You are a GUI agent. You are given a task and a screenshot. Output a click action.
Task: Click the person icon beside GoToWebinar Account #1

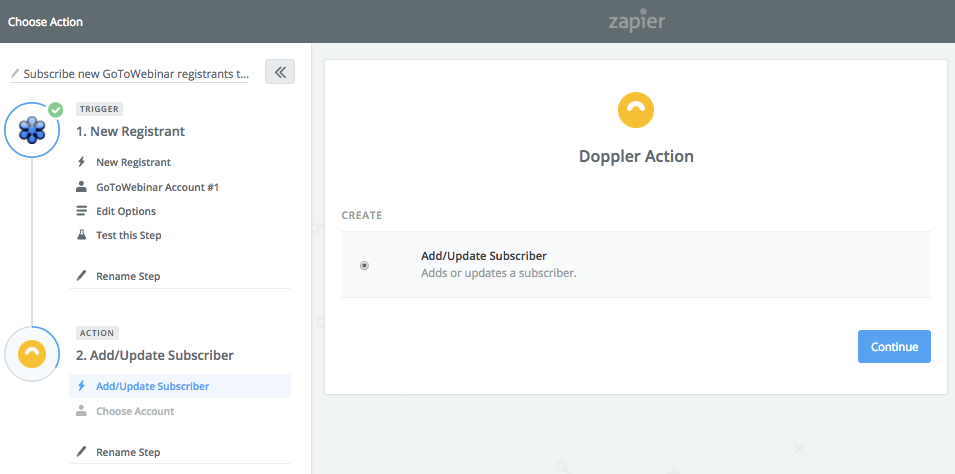[x=81, y=186]
